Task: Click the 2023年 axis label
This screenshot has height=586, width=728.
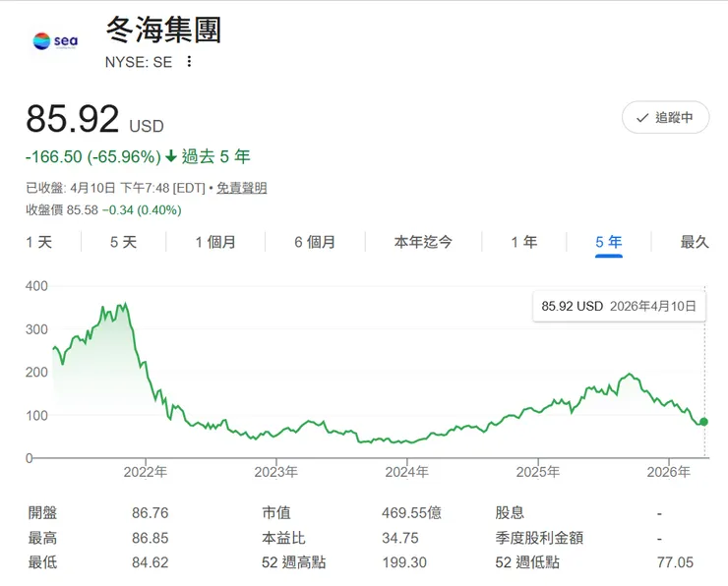Action: pyautogui.click(x=276, y=472)
